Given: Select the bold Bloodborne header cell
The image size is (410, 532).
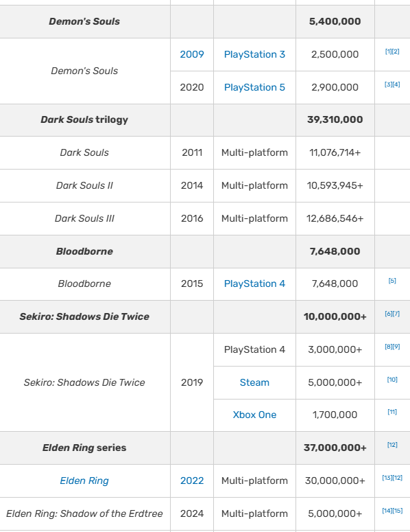Looking at the screenshot, I should point(84,251).
